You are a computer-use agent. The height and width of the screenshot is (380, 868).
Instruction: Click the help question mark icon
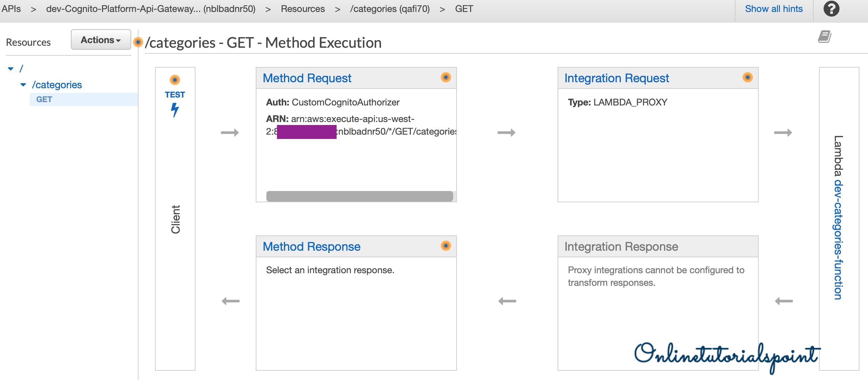point(831,9)
